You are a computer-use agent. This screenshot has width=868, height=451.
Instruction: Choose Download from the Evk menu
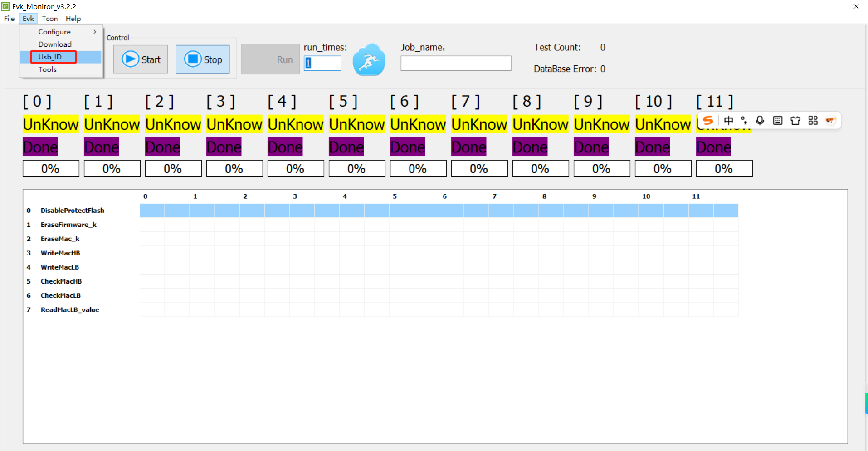pos(61,44)
